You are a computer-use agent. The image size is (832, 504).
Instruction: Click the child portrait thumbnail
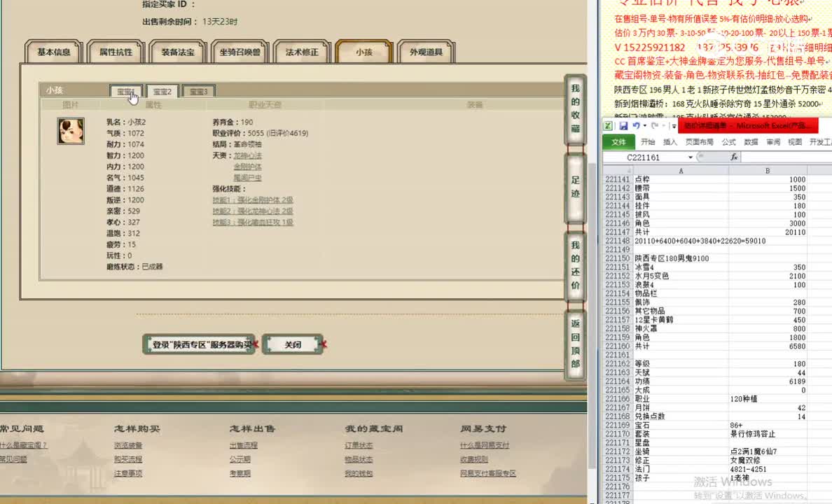coord(71,131)
